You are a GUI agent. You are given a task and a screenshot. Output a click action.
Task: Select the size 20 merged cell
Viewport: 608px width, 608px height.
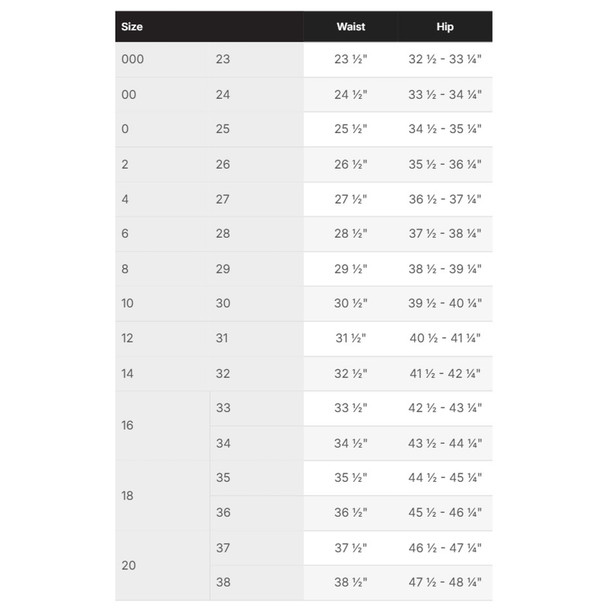[128, 565]
